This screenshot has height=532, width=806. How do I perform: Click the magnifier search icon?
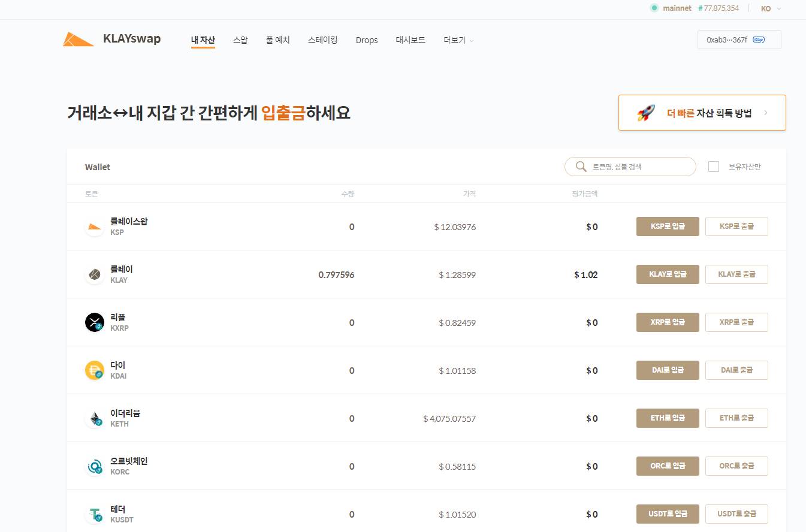click(581, 167)
